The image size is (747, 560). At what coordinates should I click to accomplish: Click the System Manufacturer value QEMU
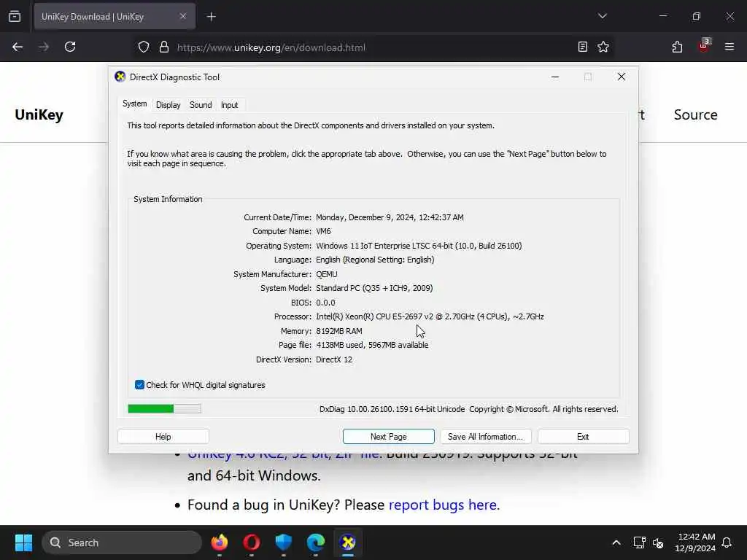pyautogui.click(x=327, y=274)
